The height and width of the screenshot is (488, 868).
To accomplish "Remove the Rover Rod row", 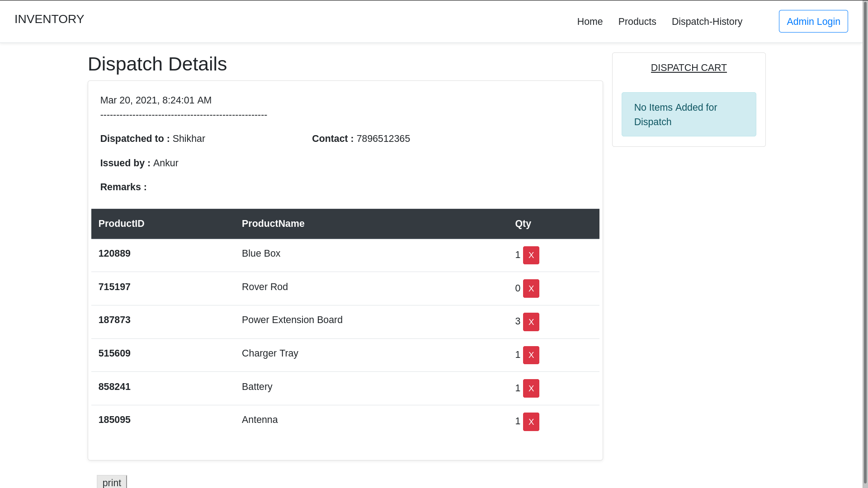I will click(531, 289).
